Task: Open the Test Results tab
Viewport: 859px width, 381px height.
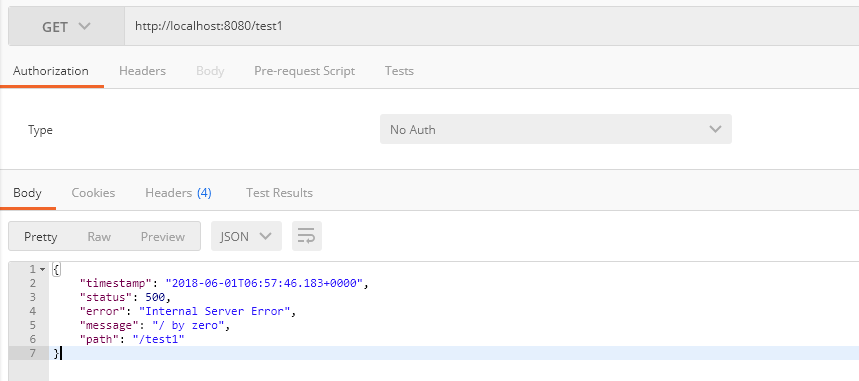Action: click(279, 193)
